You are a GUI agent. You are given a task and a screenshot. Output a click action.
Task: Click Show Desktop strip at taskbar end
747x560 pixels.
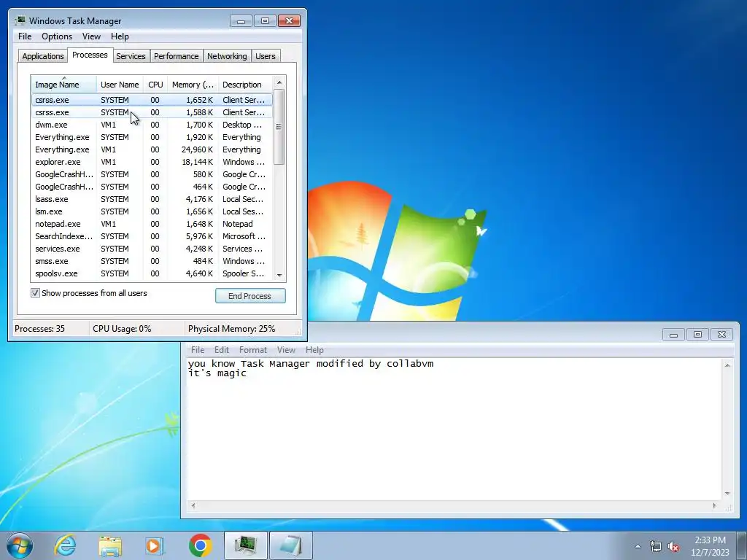click(742, 545)
